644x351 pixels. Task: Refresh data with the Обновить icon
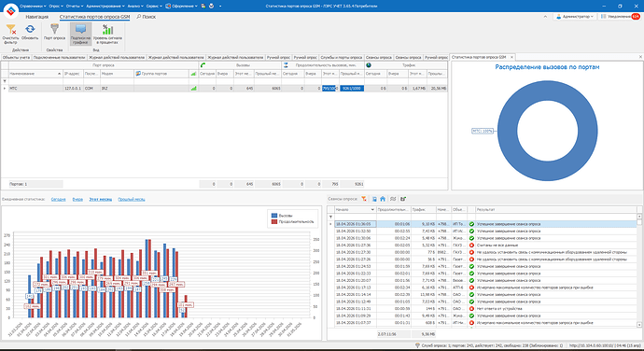(30, 29)
